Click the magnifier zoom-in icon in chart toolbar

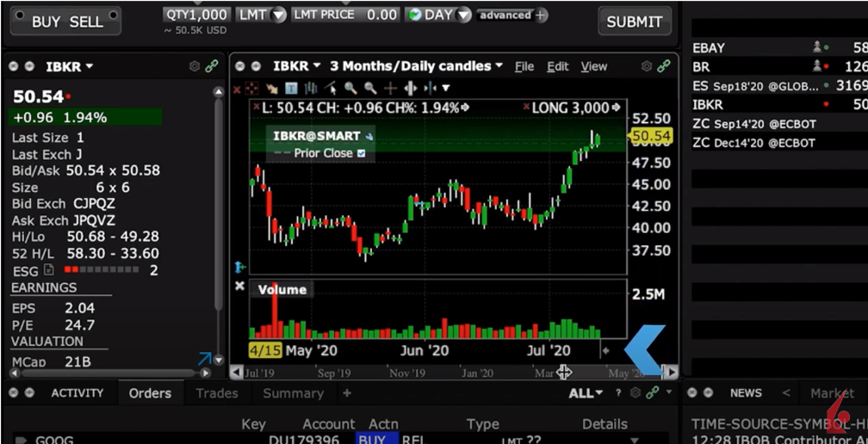tap(351, 88)
